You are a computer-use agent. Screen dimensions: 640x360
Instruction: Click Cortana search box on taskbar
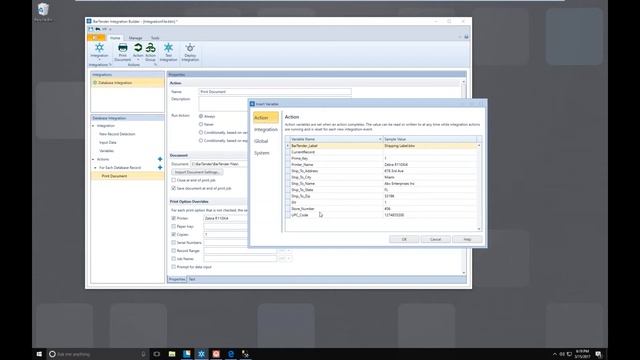(x=98, y=354)
